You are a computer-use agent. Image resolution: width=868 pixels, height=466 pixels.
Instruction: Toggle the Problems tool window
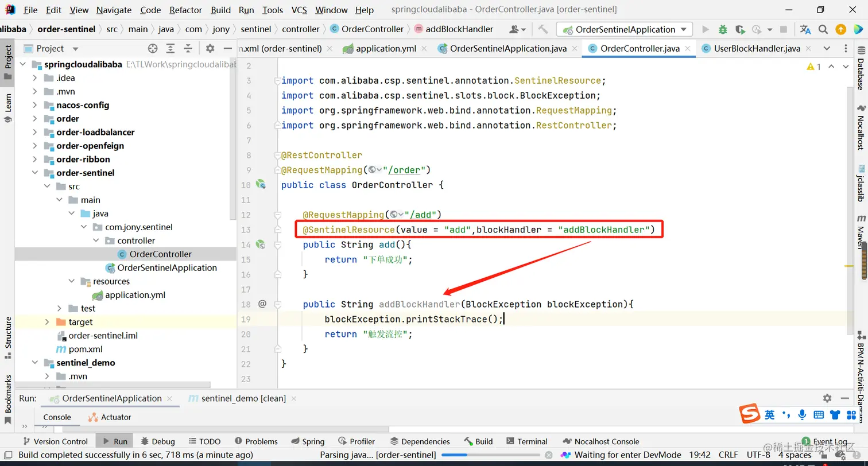point(255,441)
